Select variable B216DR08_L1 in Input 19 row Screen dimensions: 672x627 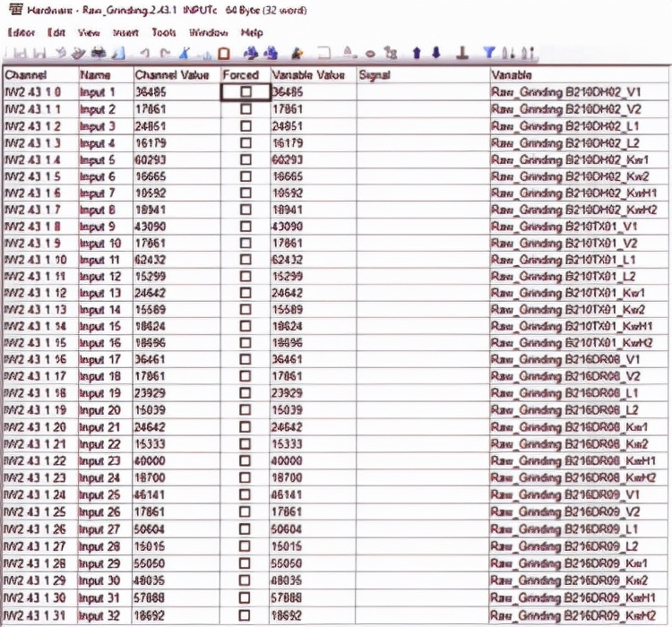click(x=580, y=393)
